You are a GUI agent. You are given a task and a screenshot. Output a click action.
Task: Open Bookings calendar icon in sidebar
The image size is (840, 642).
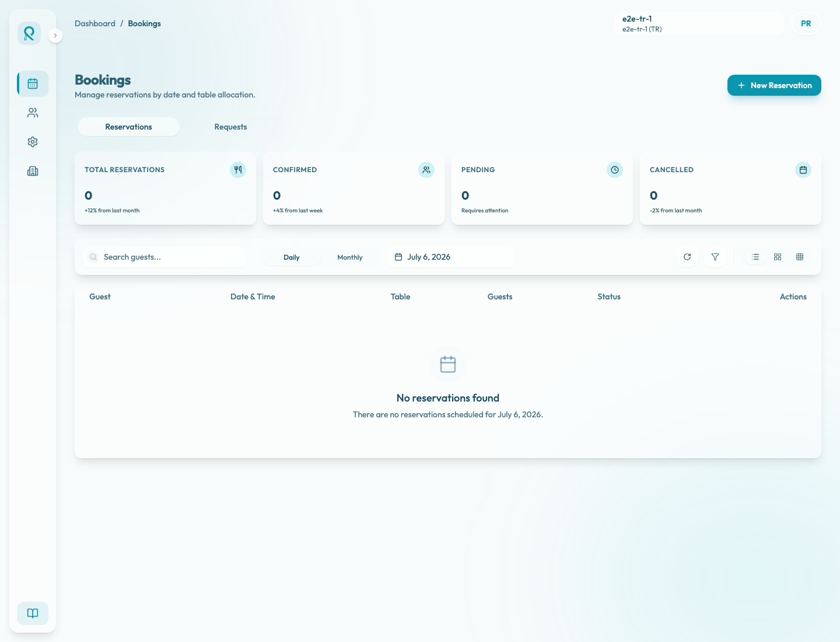pyautogui.click(x=33, y=83)
